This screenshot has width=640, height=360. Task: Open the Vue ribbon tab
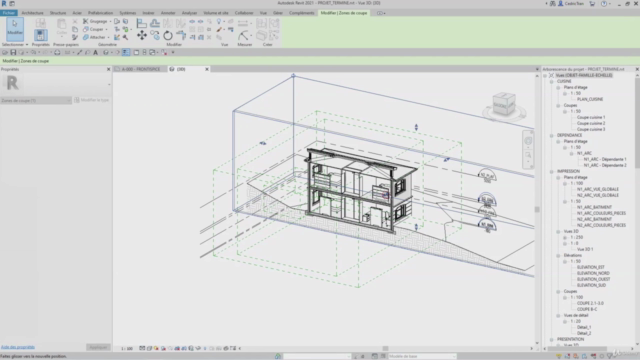[263, 13]
